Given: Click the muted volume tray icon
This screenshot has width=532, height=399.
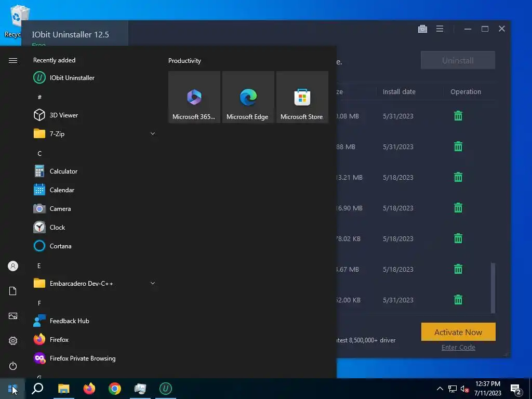Looking at the screenshot, I should pos(464,389).
